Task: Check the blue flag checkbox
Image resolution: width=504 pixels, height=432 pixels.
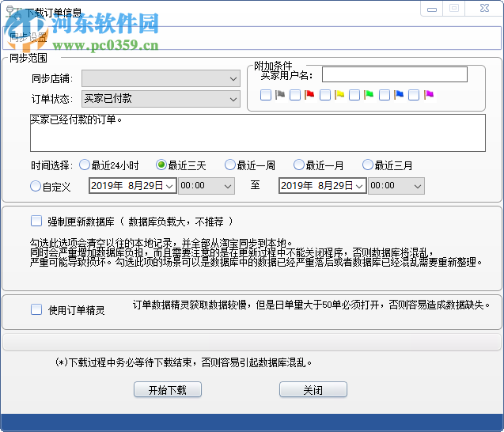Action: pos(385,95)
